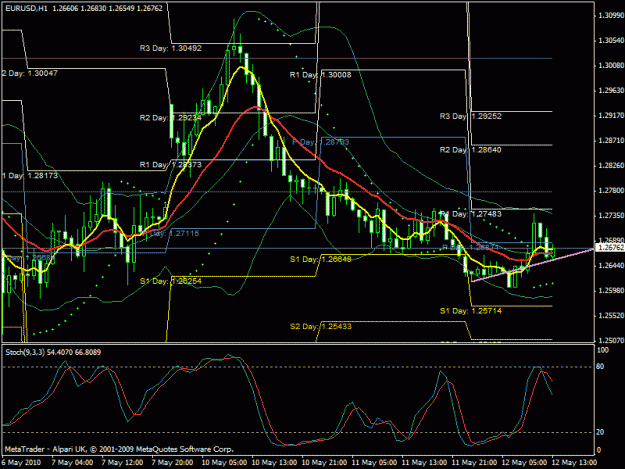Click the 1.29170 price axis value

click(611, 116)
